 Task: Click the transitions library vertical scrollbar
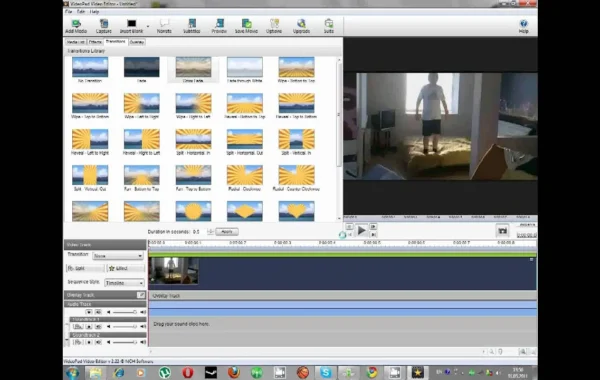coord(339,115)
